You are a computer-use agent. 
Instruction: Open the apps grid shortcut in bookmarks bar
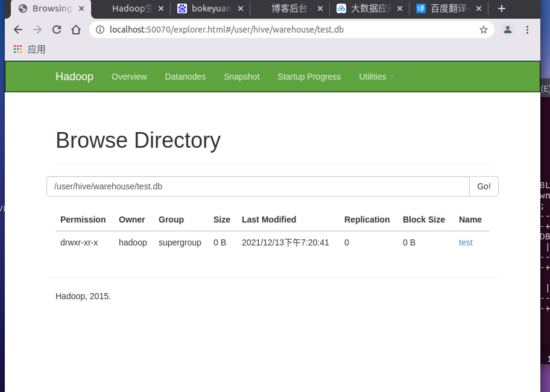pos(18,49)
